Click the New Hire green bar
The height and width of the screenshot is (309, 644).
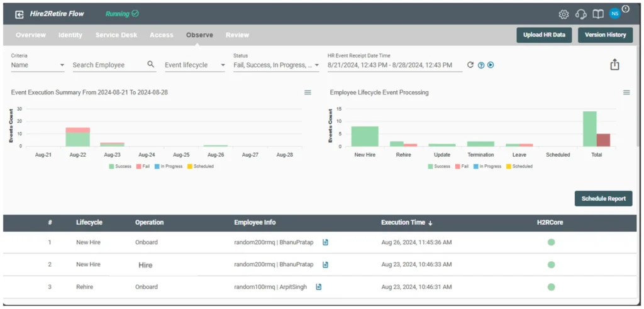tap(365, 136)
